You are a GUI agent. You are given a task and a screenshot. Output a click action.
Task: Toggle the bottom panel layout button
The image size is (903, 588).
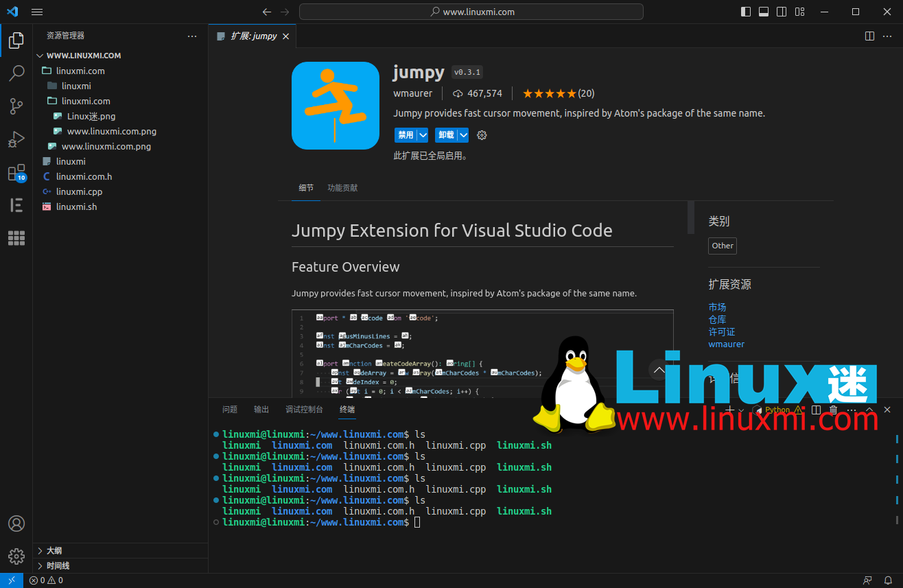(x=764, y=12)
